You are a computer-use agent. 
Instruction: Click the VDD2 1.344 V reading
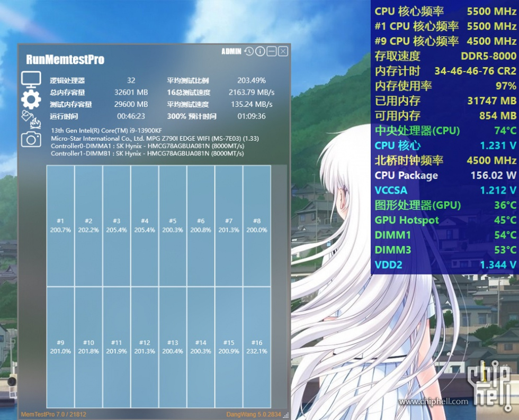pyautogui.click(x=445, y=264)
